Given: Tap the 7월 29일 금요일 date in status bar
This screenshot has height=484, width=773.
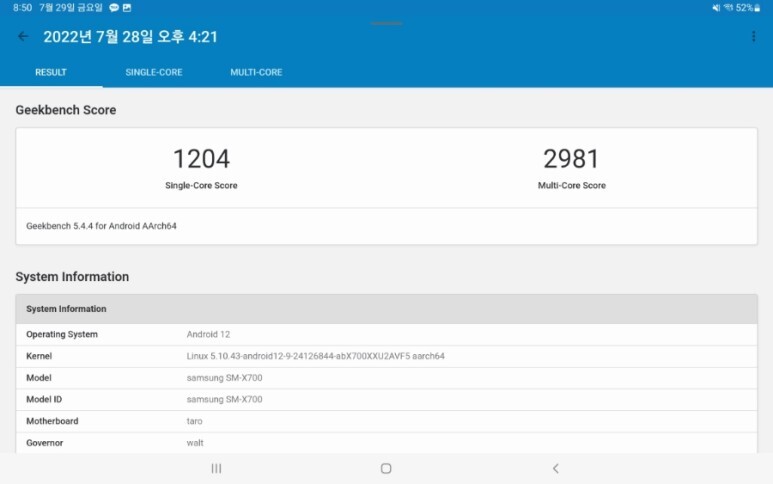Looking at the screenshot, I should pos(71,8).
